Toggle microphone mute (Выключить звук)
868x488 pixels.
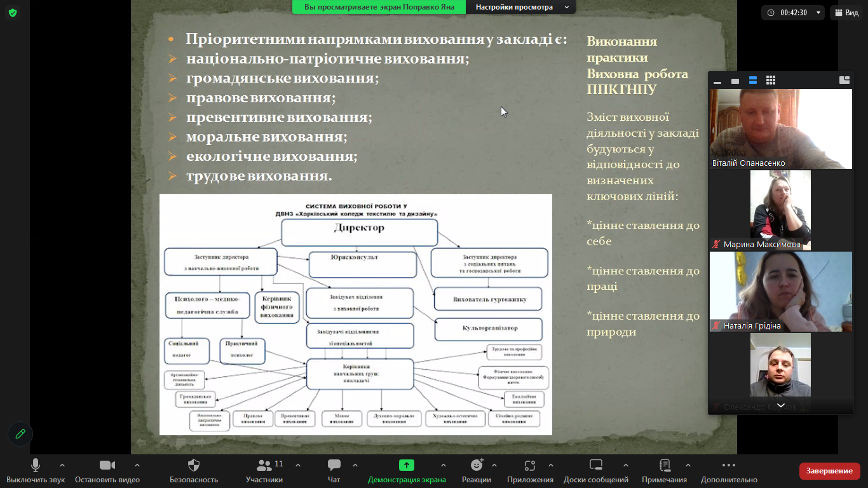tap(36, 465)
